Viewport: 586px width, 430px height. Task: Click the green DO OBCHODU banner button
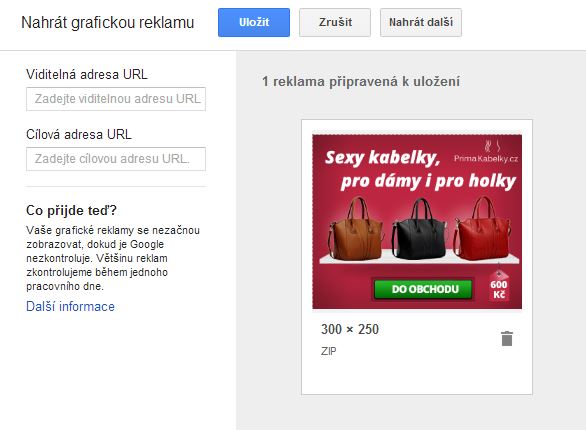pos(424,289)
